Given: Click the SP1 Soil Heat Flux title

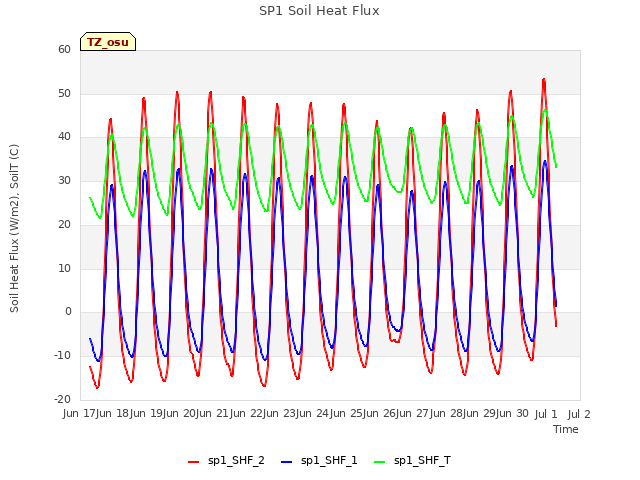Looking at the screenshot, I should tap(319, 11).
